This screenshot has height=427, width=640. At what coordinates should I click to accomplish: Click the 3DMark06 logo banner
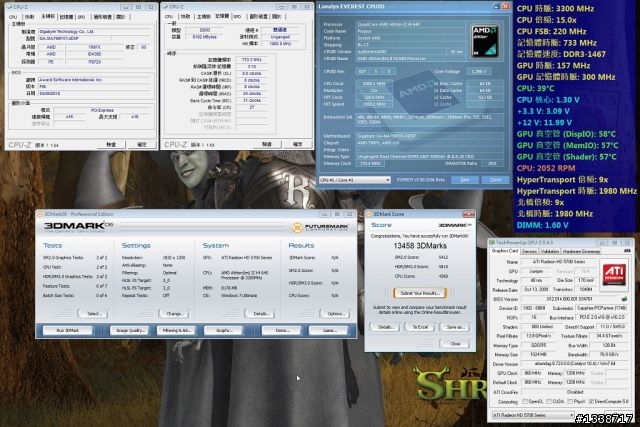point(78,226)
